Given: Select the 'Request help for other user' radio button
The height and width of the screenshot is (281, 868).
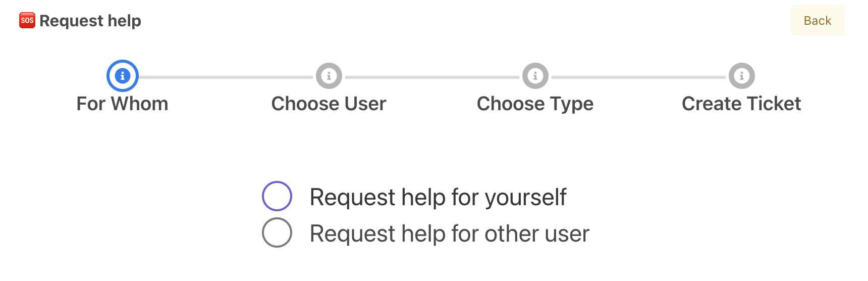Looking at the screenshot, I should 277,232.
